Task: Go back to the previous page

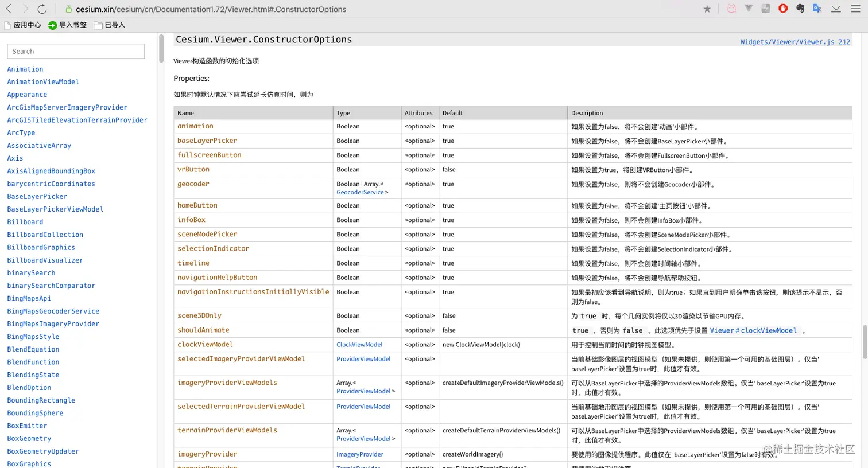Action: (x=9, y=9)
